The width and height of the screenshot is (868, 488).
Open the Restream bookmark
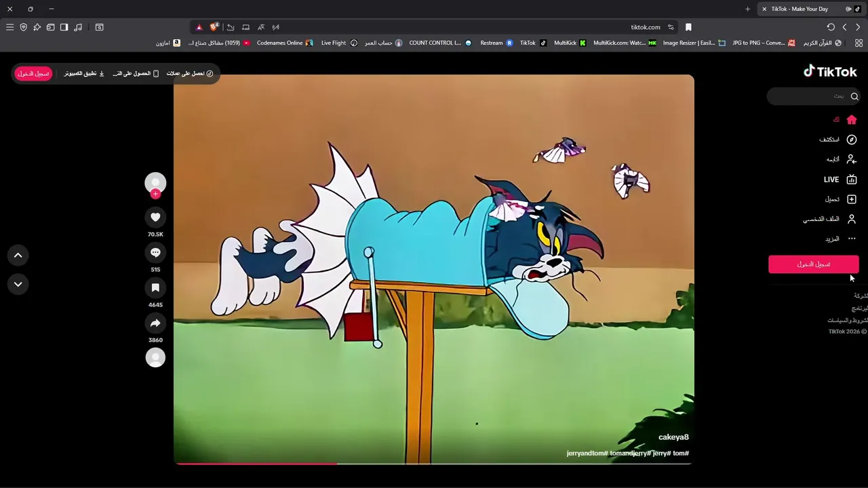tap(496, 43)
